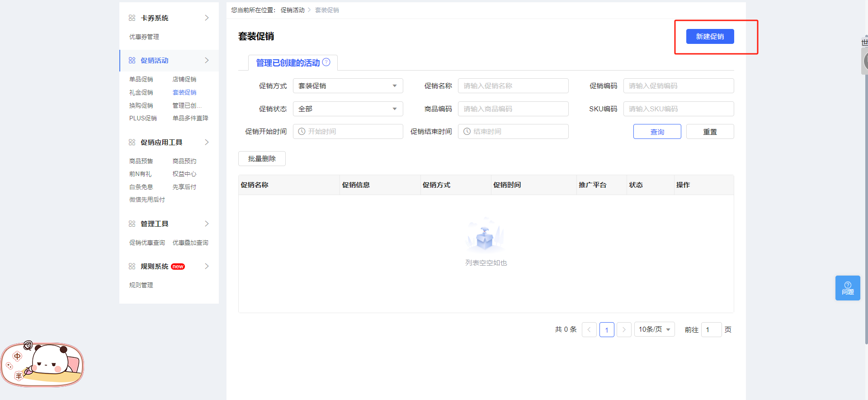The height and width of the screenshot is (400, 868).
Task: Click the 批量删除 button
Action: (x=262, y=159)
